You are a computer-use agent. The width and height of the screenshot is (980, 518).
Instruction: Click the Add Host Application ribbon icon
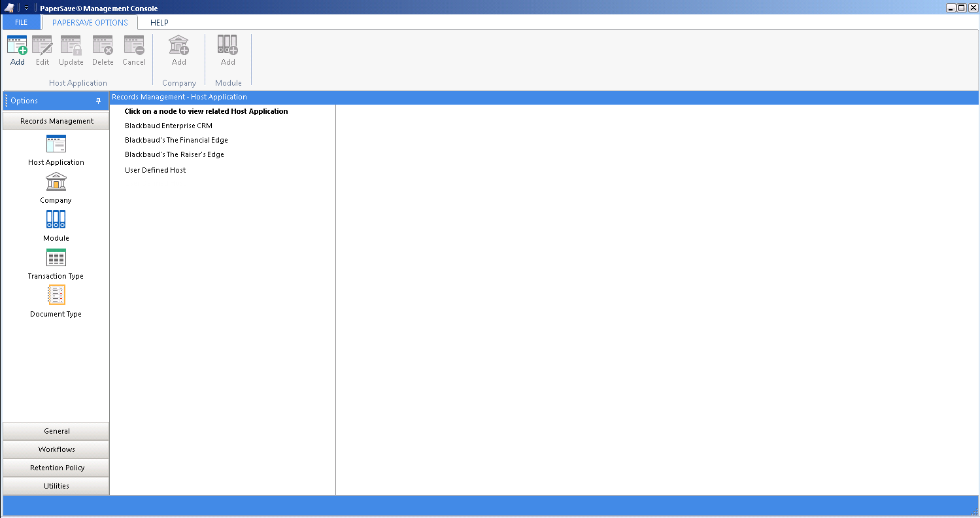click(17, 46)
